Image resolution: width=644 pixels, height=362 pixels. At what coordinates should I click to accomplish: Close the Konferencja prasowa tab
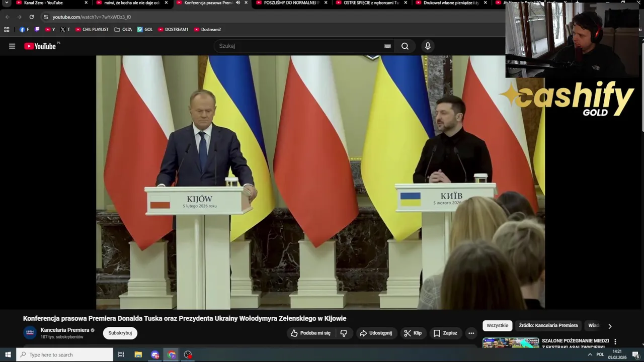[x=246, y=3]
